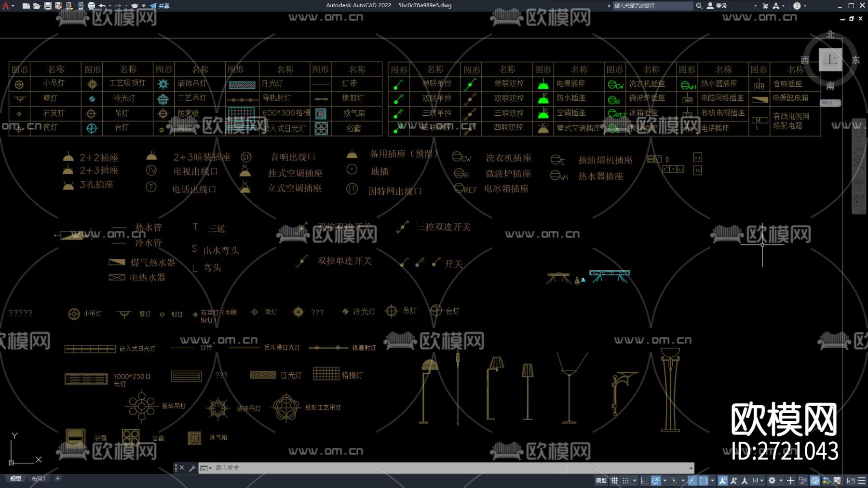Open recent commands dropdown in command line
Image resolution: width=868 pixels, height=488 pixels.
tap(206, 468)
